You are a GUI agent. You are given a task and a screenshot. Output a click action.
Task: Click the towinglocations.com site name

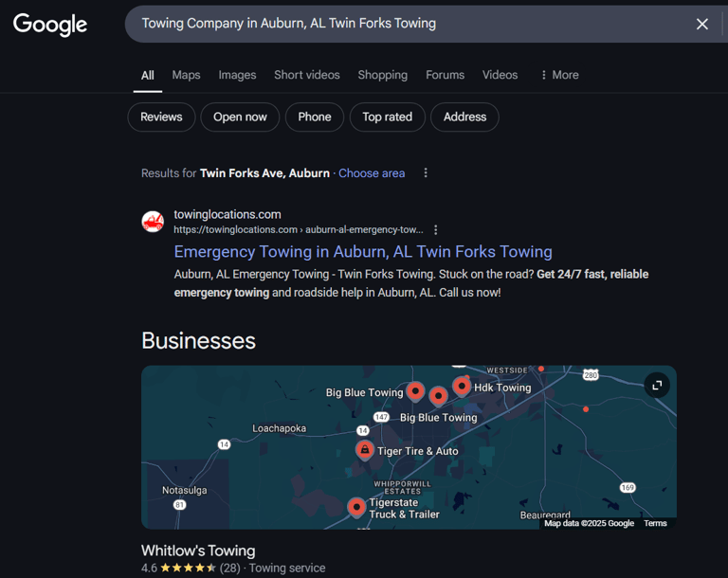coord(227,214)
